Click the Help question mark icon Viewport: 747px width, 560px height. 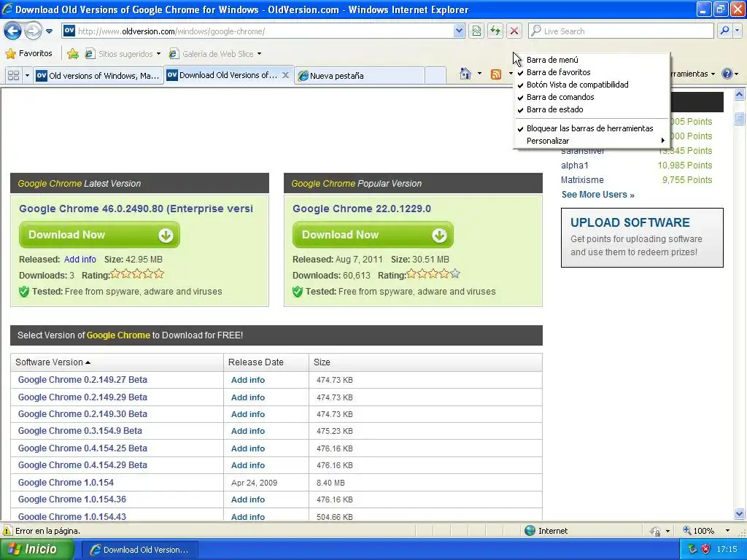tap(727, 74)
